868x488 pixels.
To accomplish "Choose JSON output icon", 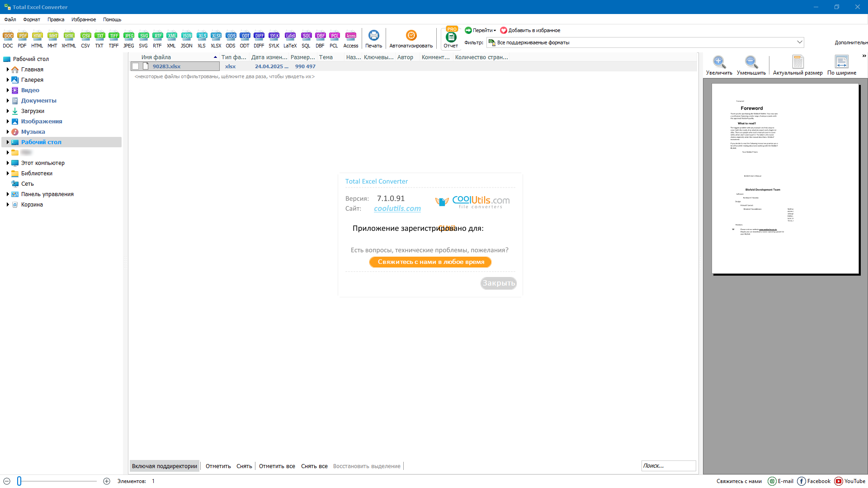I will click(x=186, y=39).
